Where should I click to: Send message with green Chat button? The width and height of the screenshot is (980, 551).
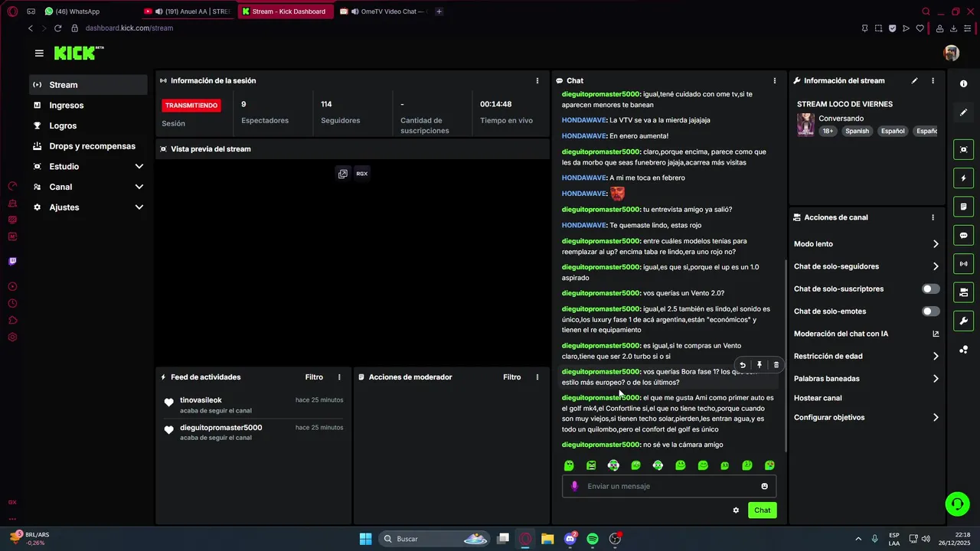763,510
